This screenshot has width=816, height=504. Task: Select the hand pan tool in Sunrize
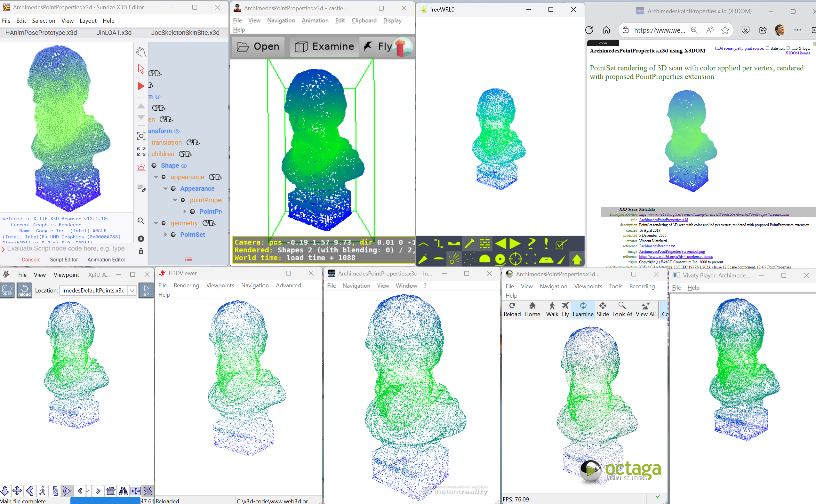click(x=141, y=52)
